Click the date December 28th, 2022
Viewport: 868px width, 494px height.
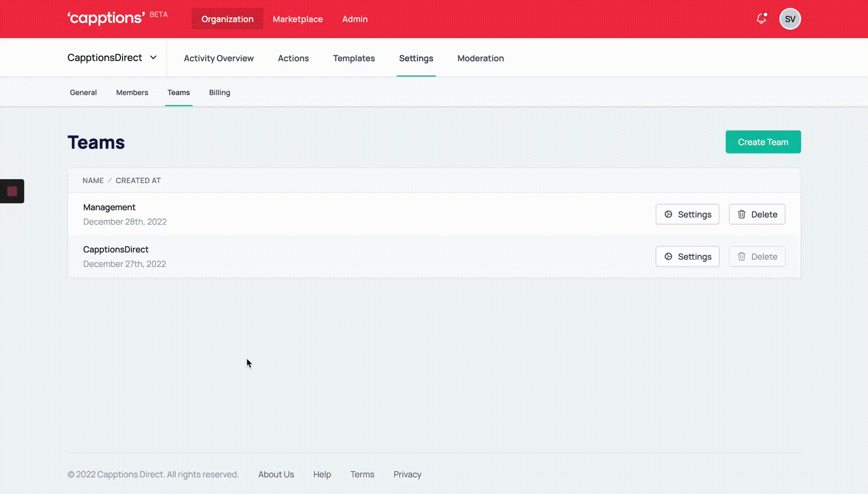pos(125,221)
